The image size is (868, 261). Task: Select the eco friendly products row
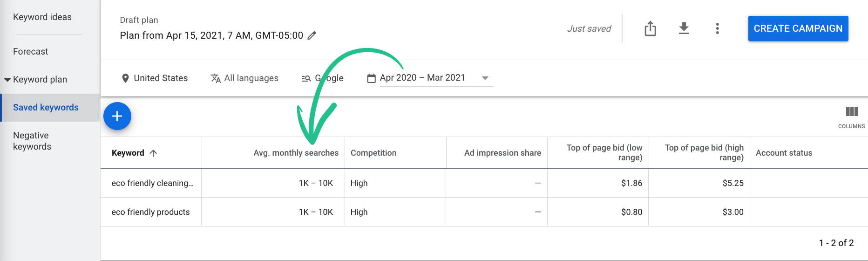pos(484,212)
